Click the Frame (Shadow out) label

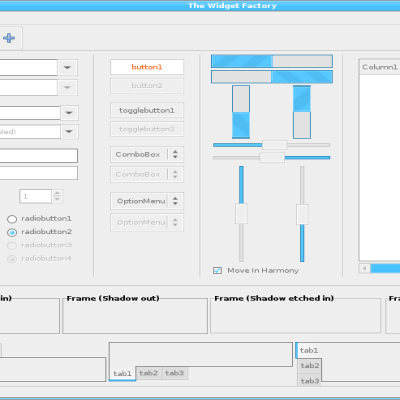pyautogui.click(x=113, y=298)
